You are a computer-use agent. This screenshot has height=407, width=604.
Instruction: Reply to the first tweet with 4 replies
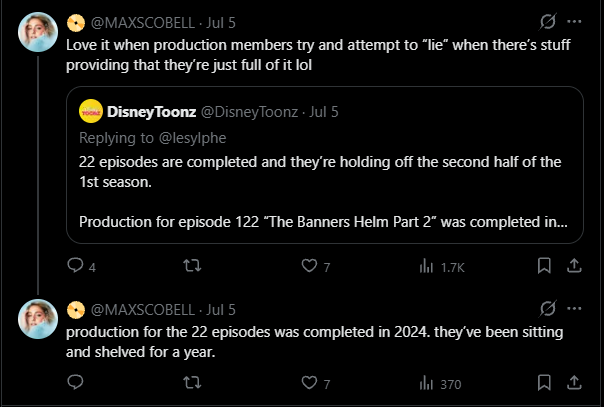click(x=81, y=266)
